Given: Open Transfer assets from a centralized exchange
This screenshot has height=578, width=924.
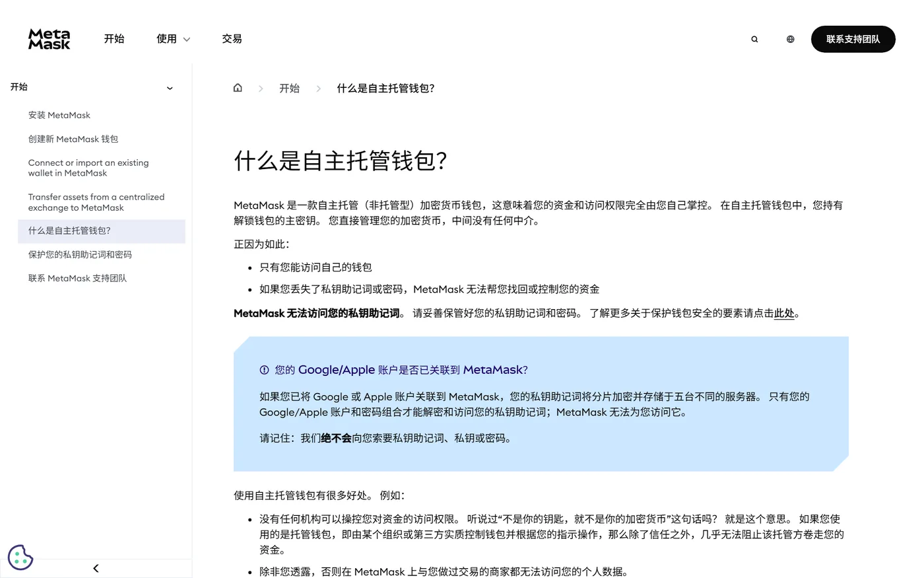Looking at the screenshot, I should click(96, 202).
